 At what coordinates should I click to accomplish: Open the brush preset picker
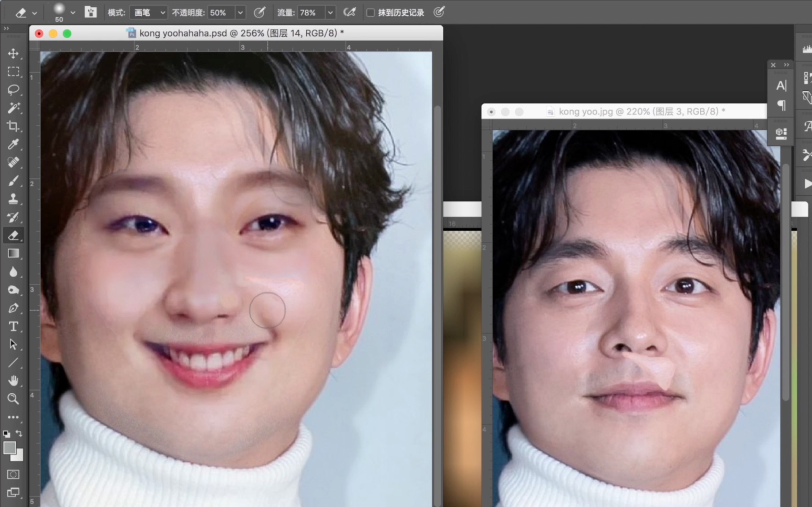tap(73, 13)
